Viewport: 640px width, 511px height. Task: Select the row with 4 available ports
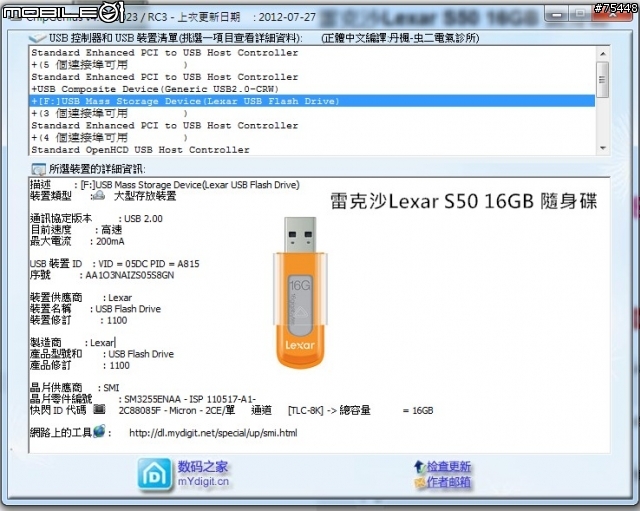(x=312, y=138)
